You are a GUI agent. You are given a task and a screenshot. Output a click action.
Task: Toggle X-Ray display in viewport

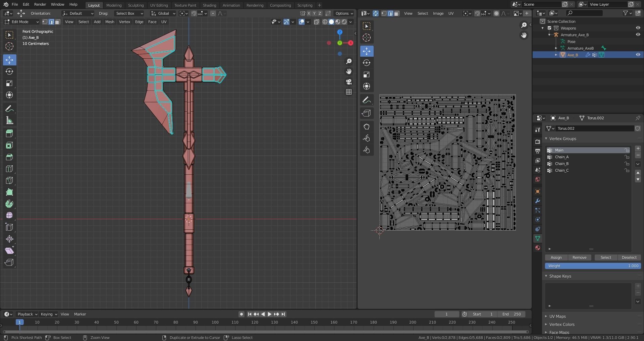pyautogui.click(x=316, y=22)
